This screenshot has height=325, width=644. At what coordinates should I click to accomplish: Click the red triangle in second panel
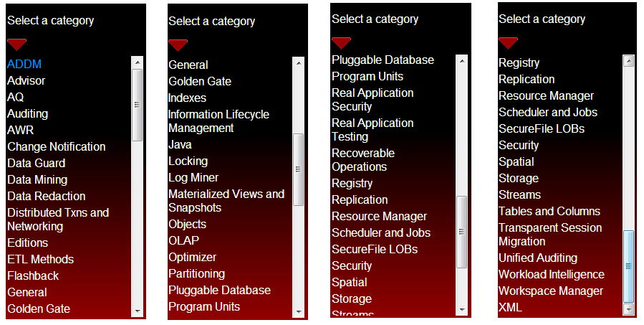[178, 45]
